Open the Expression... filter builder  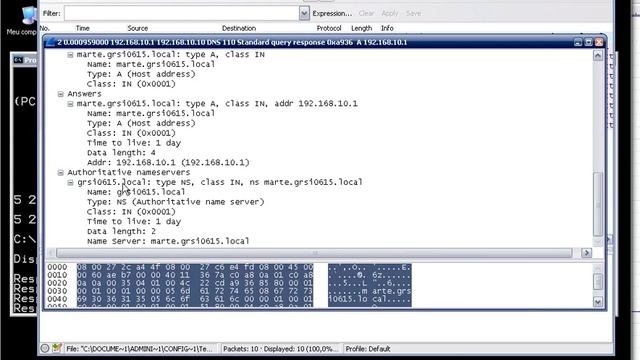[x=332, y=13]
